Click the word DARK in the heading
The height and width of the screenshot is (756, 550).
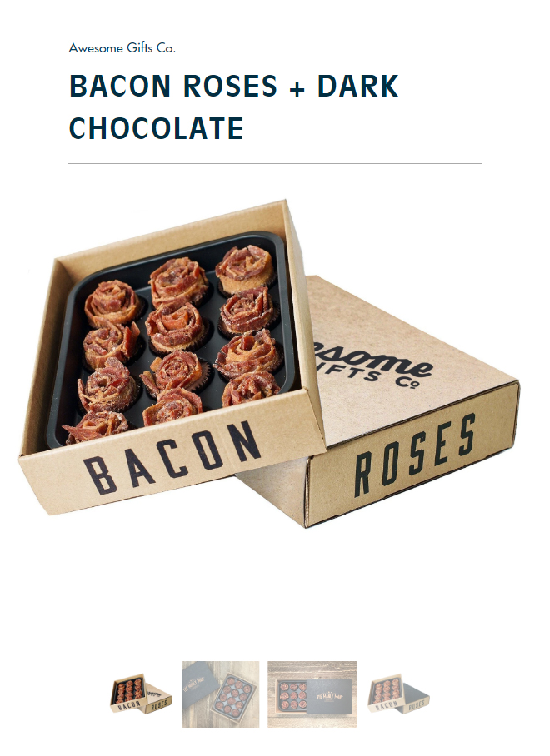[357, 86]
